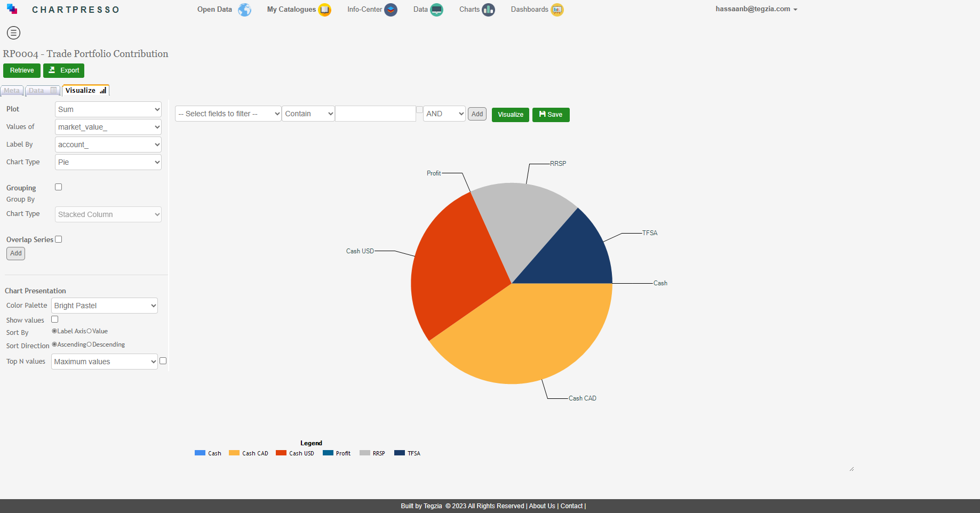This screenshot has height=513, width=980.
Task: Click the Retrieve button
Action: 22,70
